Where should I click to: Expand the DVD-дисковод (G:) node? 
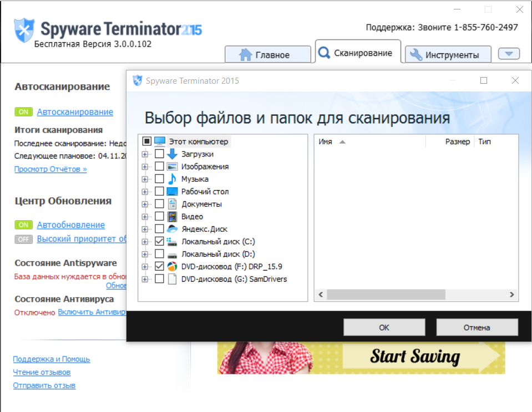coord(145,279)
